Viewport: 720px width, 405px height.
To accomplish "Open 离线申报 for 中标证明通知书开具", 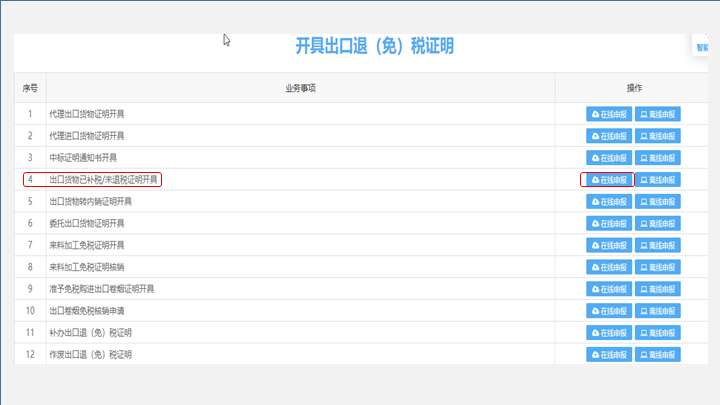I will click(x=658, y=158).
